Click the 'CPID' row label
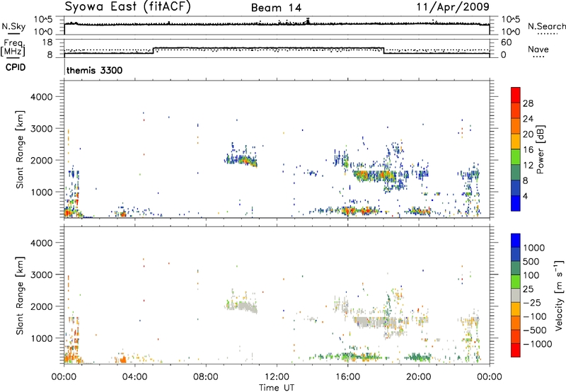The height and width of the screenshot is (392, 566). 16,67
